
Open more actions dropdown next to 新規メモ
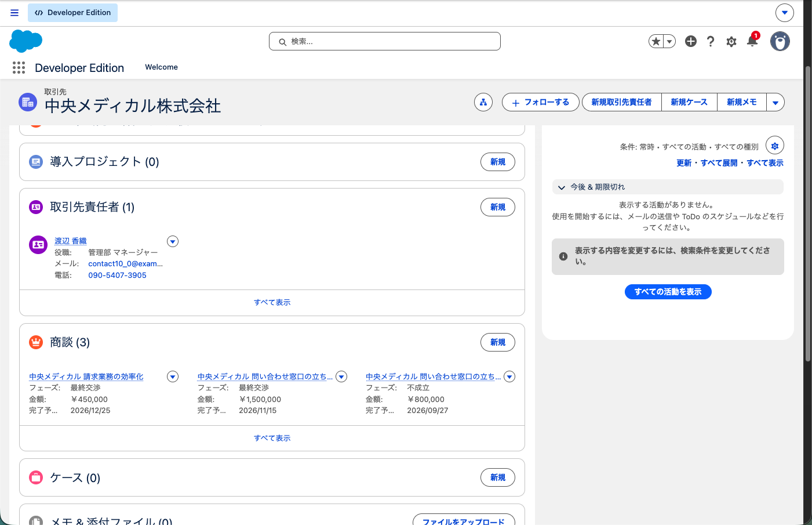pos(775,102)
